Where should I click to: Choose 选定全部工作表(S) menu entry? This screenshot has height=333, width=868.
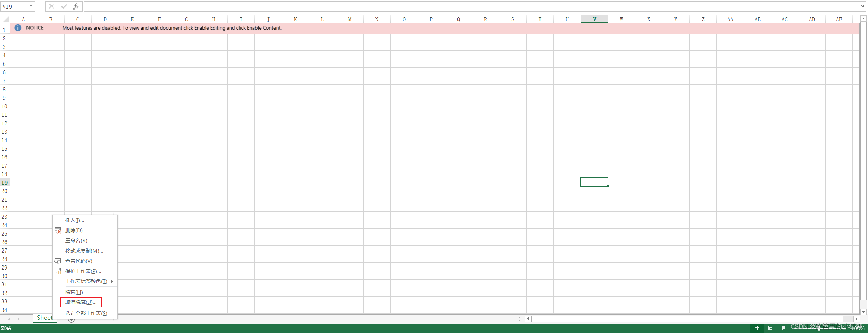pos(85,313)
